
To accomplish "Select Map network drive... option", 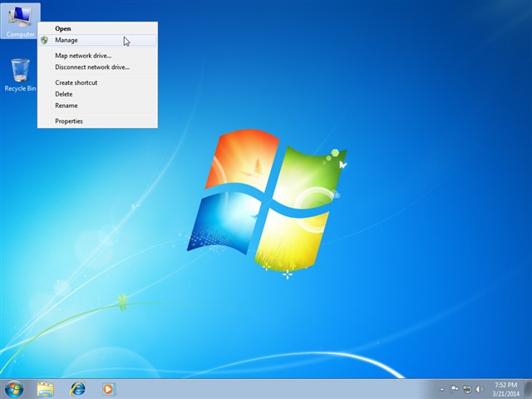I will click(97, 56).
